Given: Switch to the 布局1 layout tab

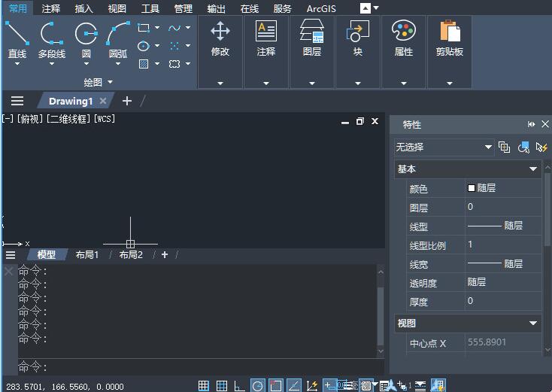Looking at the screenshot, I should [x=87, y=255].
